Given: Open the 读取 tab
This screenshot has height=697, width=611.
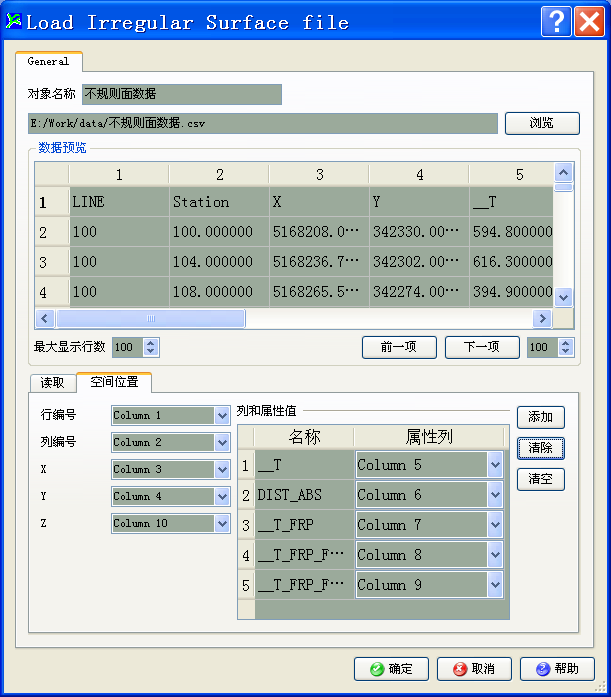Looking at the screenshot, I should coord(52,382).
